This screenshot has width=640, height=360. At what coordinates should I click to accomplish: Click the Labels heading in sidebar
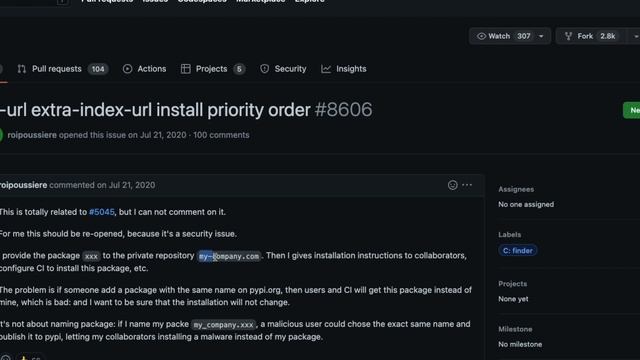[x=509, y=235]
